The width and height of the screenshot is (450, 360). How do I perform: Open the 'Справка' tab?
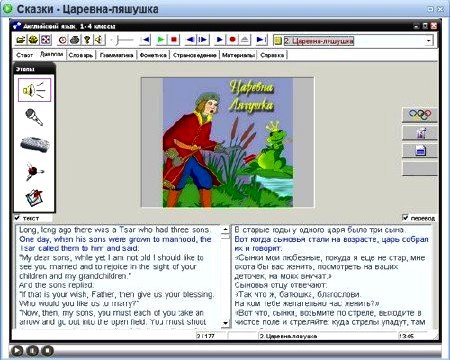(272, 55)
